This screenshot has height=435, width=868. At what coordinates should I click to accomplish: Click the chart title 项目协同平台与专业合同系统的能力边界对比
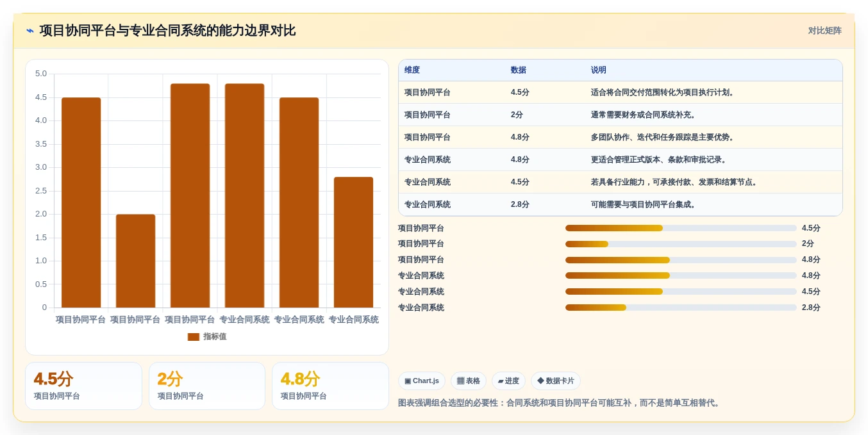tap(167, 31)
